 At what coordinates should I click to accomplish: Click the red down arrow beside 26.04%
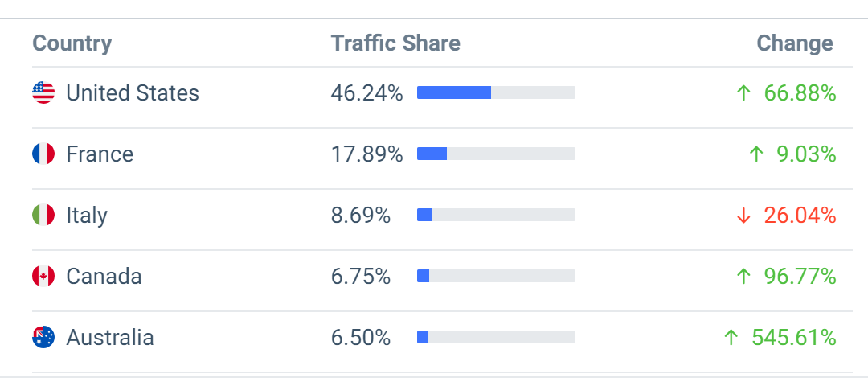point(743,216)
